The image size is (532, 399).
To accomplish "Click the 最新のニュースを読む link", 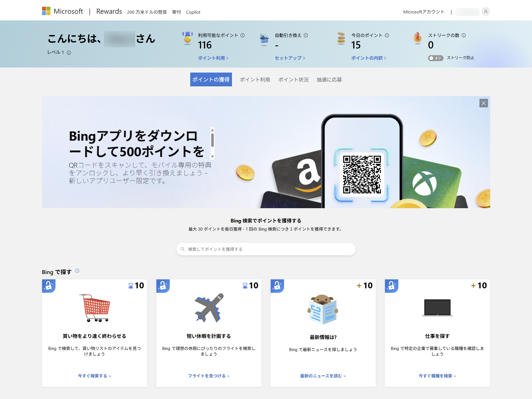I will click(x=323, y=376).
